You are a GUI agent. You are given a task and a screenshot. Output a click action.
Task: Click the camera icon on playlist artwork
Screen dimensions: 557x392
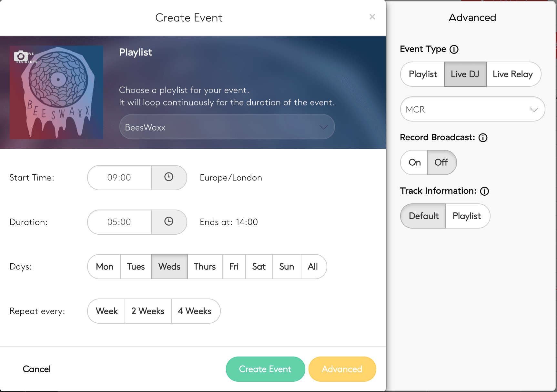click(x=21, y=56)
